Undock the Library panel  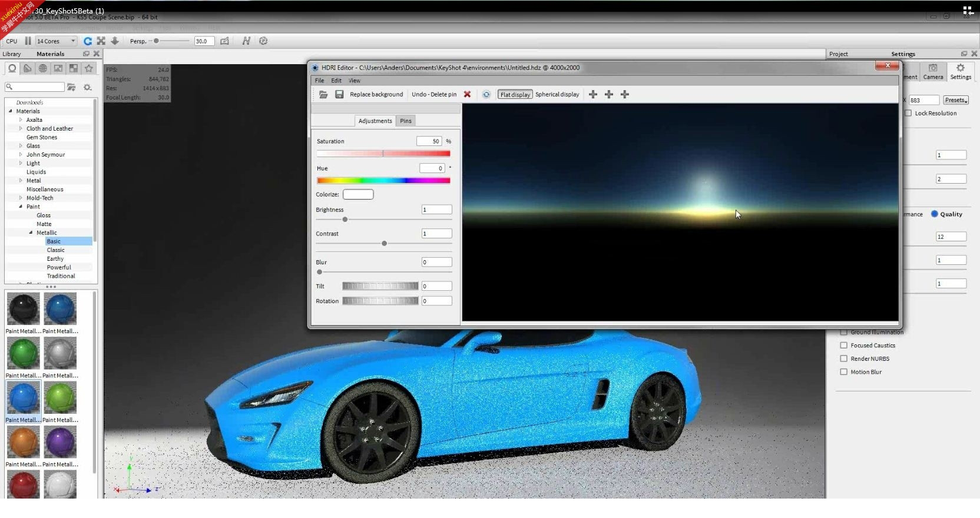point(86,54)
